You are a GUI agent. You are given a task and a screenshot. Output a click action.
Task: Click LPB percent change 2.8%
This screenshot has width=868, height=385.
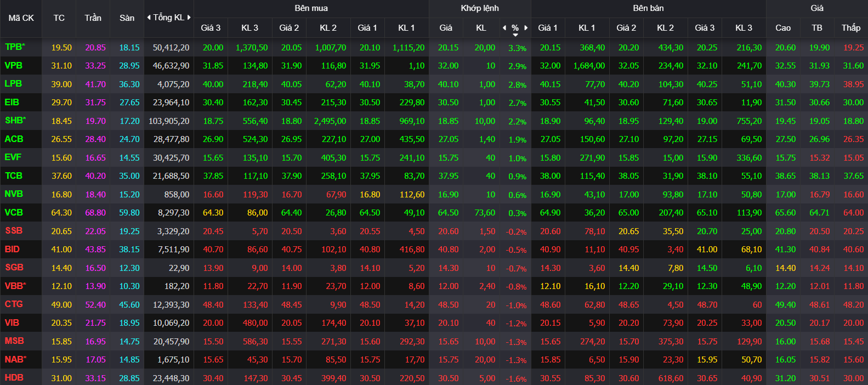tap(517, 85)
